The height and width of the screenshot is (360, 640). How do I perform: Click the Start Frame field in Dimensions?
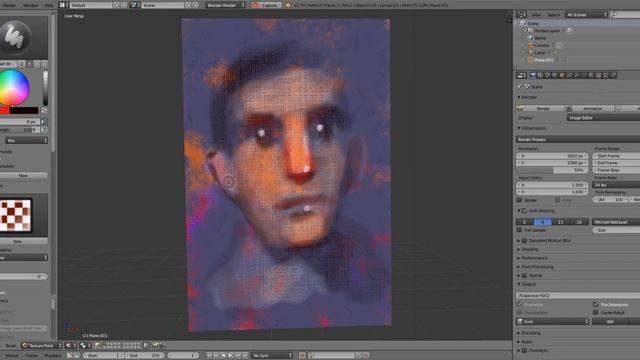click(x=616, y=156)
